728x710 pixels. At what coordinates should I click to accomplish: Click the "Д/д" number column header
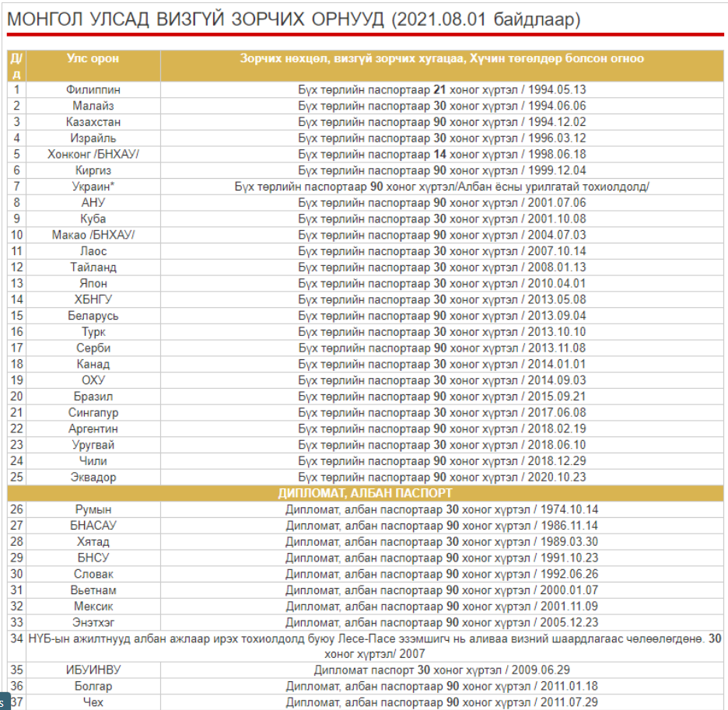pos(16,65)
